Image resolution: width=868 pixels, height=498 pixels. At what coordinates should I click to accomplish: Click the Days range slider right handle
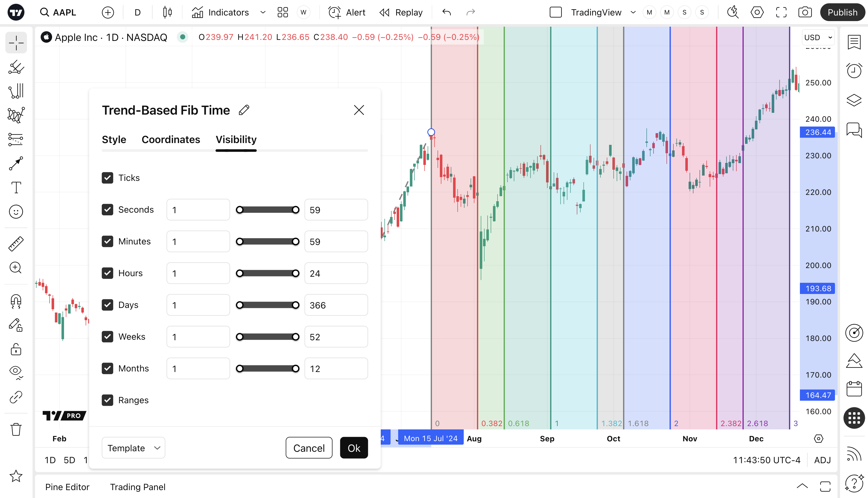[296, 305]
